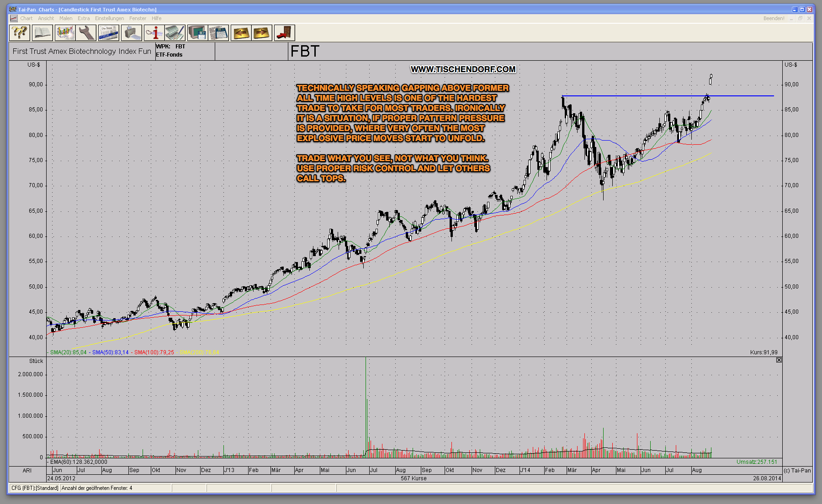Go back with gold left arrow
Viewport: 822px width, 504px height.
[241, 33]
